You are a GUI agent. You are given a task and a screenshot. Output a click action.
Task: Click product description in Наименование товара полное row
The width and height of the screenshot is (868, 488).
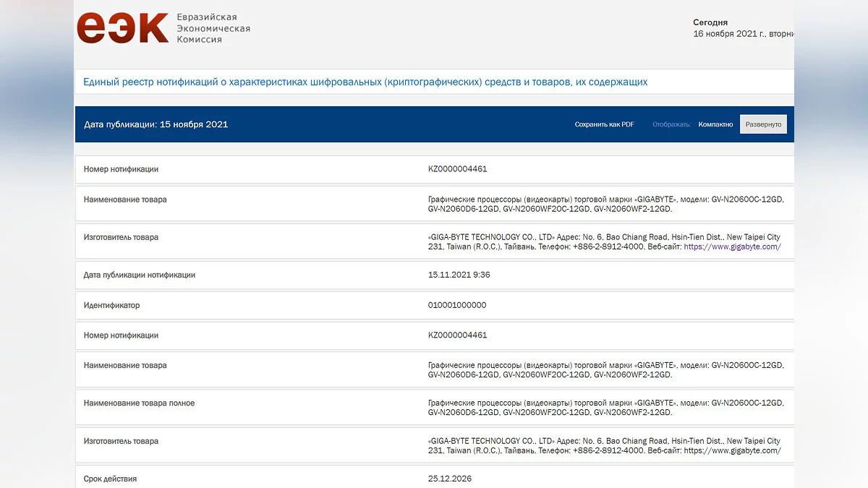[605, 408]
